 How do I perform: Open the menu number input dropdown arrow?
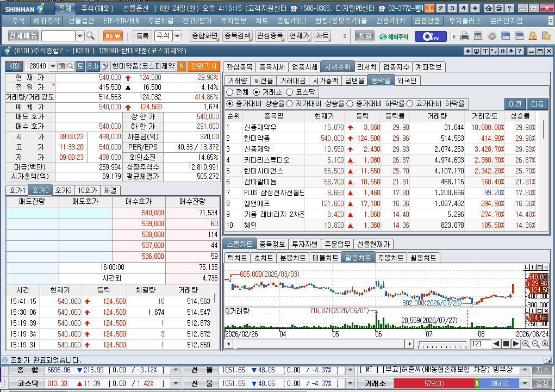80,36
